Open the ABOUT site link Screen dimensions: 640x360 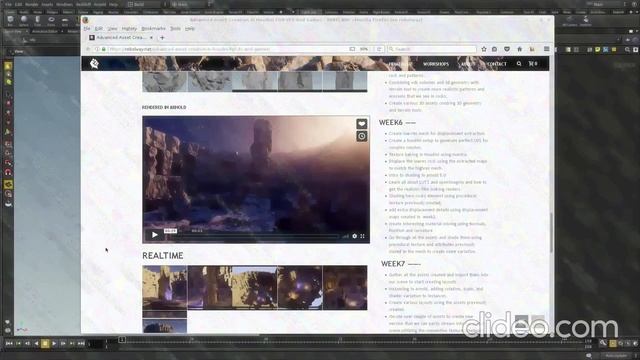[467, 64]
